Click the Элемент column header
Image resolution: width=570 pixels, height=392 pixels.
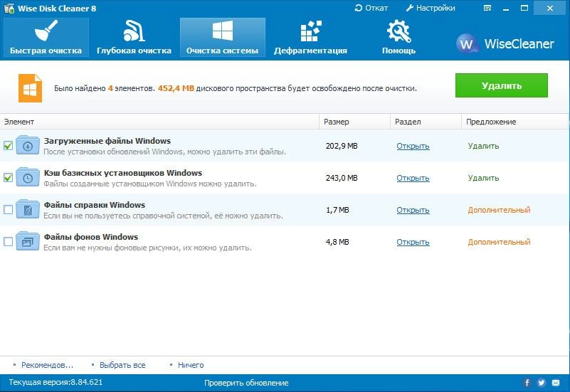pyautogui.click(x=159, y=122)
